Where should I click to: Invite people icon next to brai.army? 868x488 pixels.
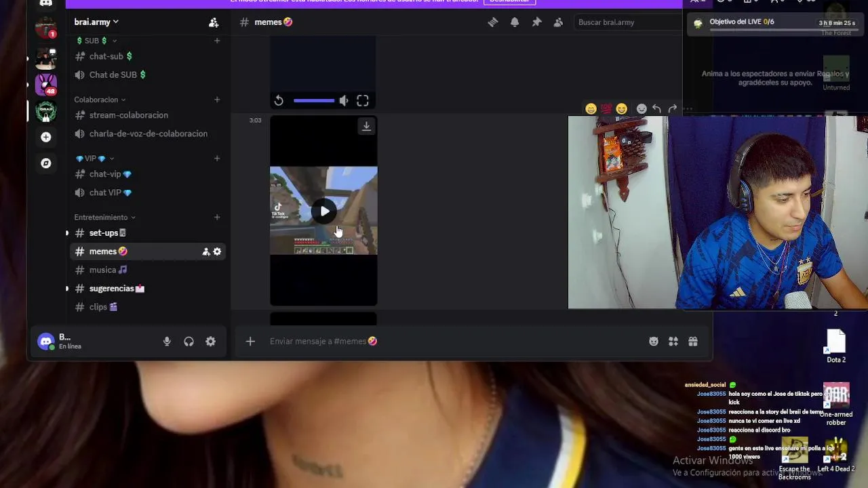214,22
